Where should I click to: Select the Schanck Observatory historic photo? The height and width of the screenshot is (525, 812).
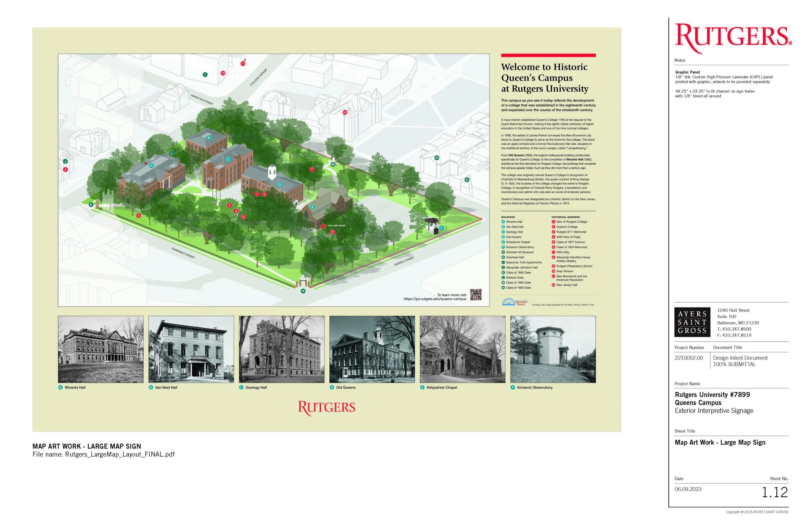pyautogui.click(x=553, y=349)
